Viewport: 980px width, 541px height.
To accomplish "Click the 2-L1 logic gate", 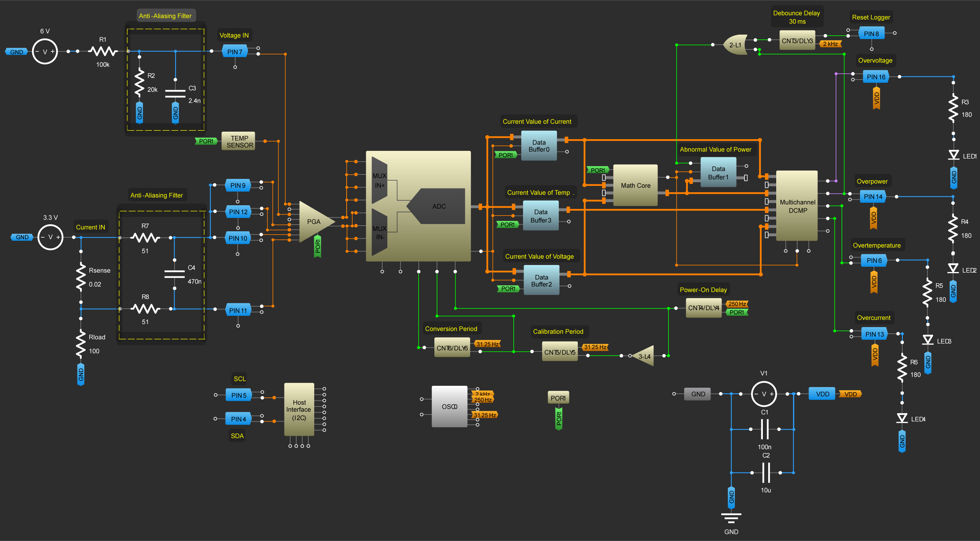I will [x=735, y=45].
